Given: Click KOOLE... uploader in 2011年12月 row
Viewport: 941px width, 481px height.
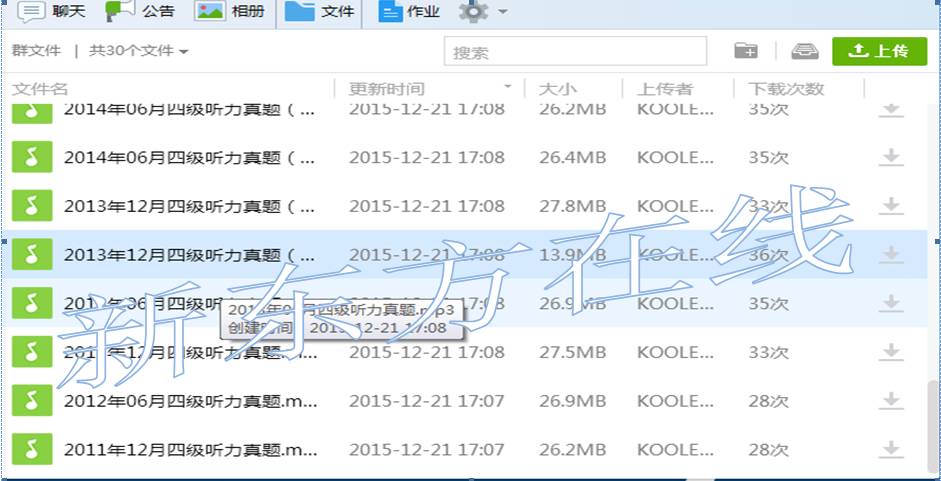Looking at the screenshot, I should tap(676, 449).
